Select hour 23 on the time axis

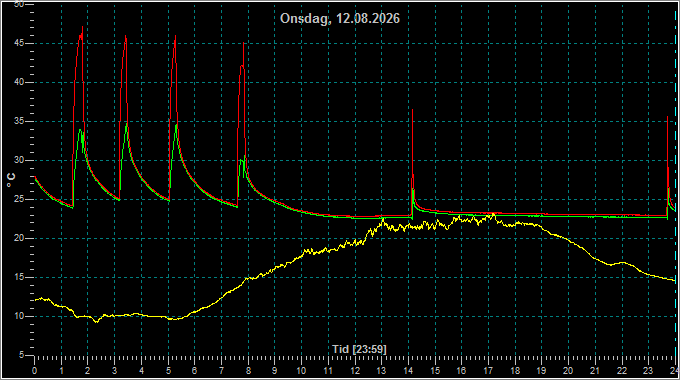(648, 371)
